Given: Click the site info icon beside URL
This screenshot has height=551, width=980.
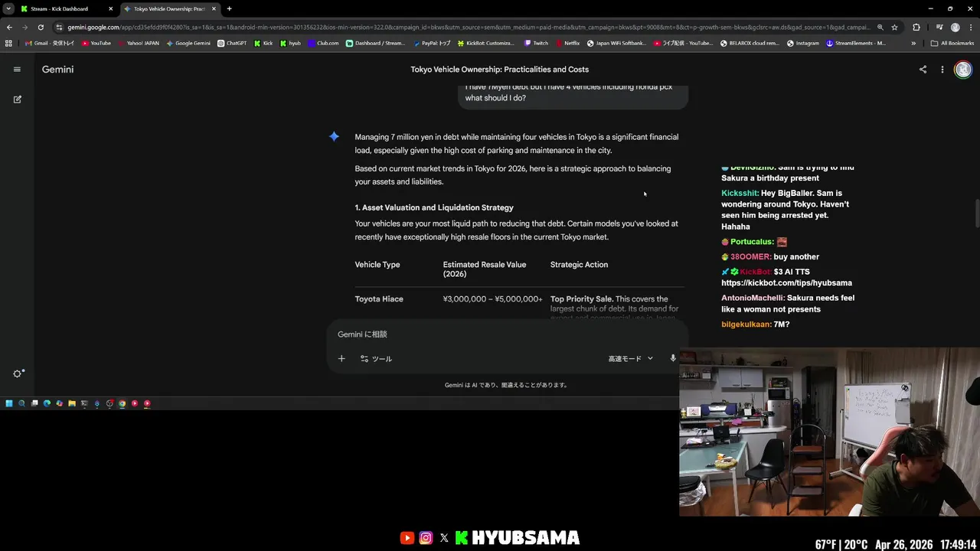Looking at the screenshot, I should tap(60, 27).
